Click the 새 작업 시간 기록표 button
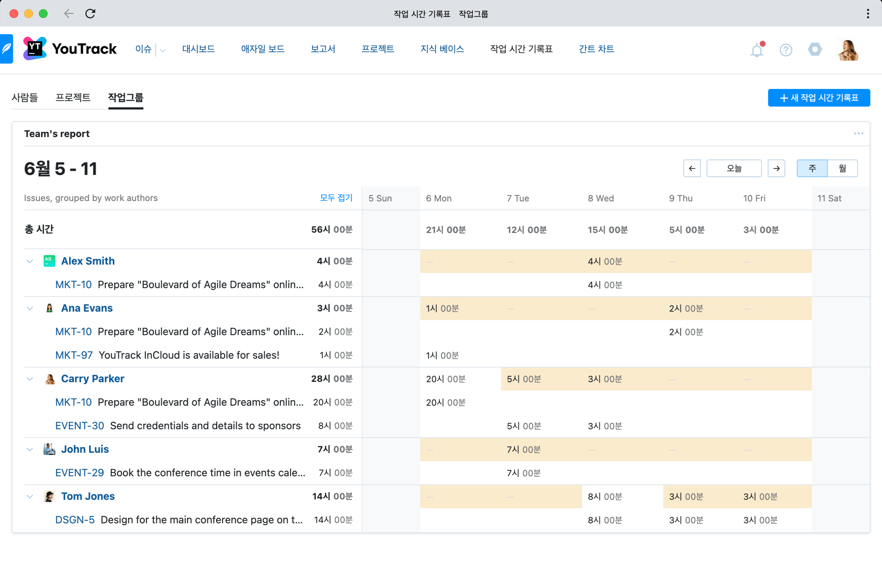Image resolution: width=882 pixels, height=588 pixels. point(819,98)
